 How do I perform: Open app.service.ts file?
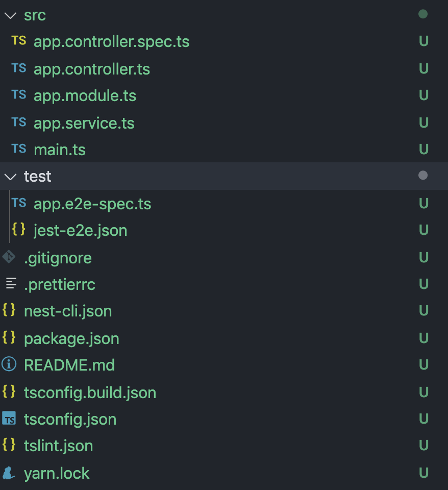(x=84, y=123)
